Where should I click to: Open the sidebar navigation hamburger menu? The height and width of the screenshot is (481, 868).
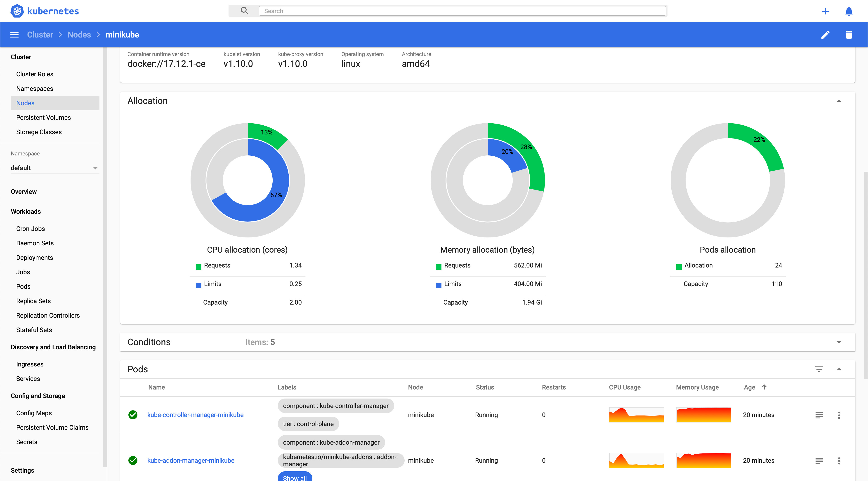14,34
